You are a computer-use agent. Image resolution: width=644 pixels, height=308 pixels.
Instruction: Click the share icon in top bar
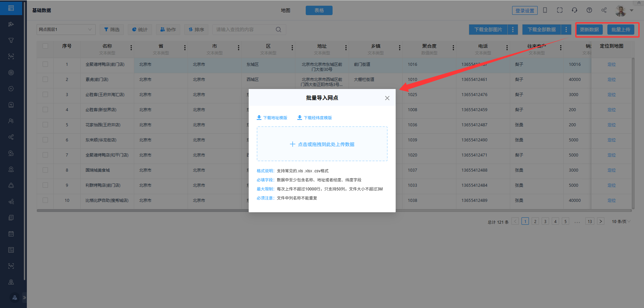(x=604, y=10)
